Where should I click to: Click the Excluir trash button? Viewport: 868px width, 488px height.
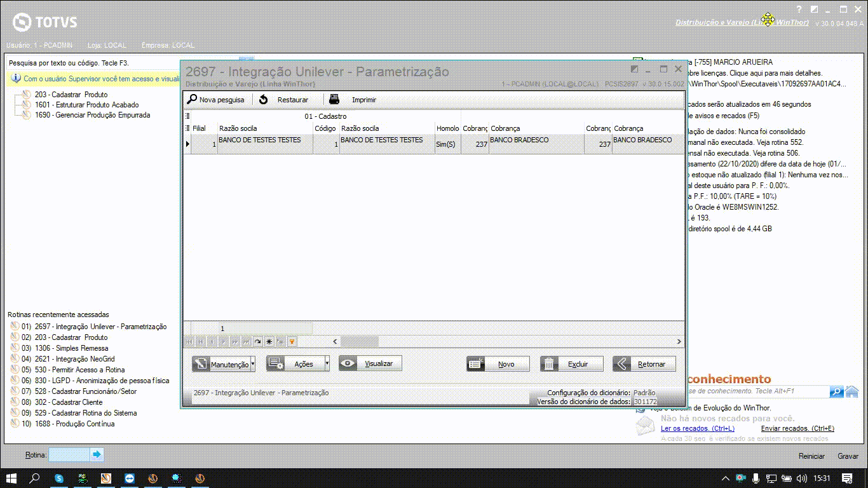(572, 364)
